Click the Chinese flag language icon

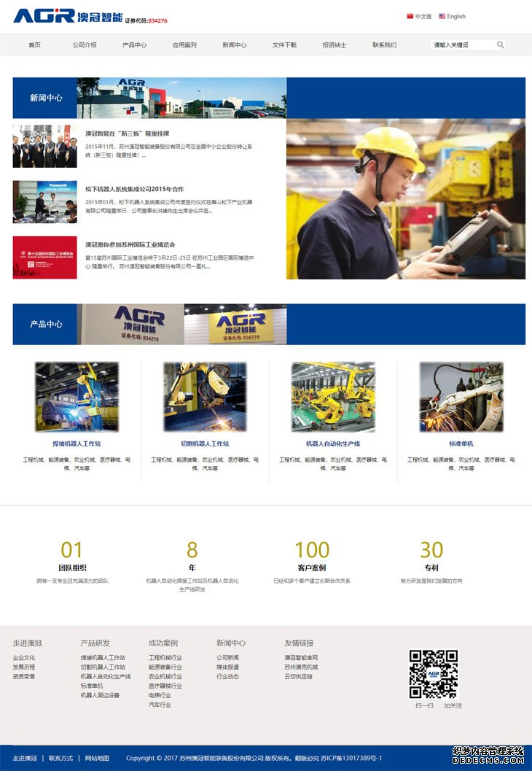click(410, 16)
